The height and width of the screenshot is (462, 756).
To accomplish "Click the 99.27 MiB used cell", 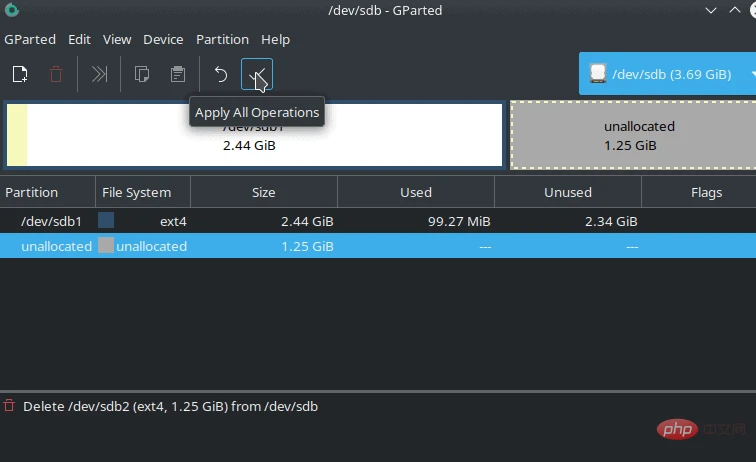I will pyautogui.click(x=459, y=221).
